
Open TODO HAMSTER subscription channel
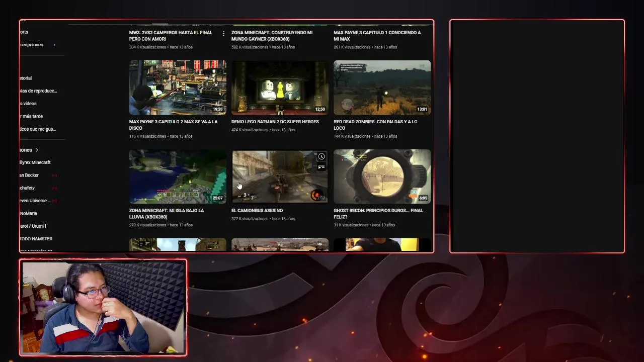pyautogui.click(x=36, y=239)
